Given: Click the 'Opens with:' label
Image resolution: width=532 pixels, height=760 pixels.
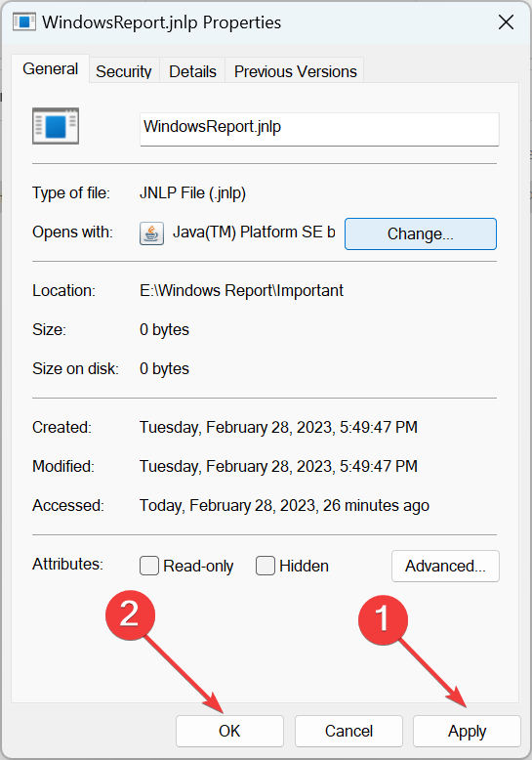Looking at the screenshot, I should [x=72, y=232].
